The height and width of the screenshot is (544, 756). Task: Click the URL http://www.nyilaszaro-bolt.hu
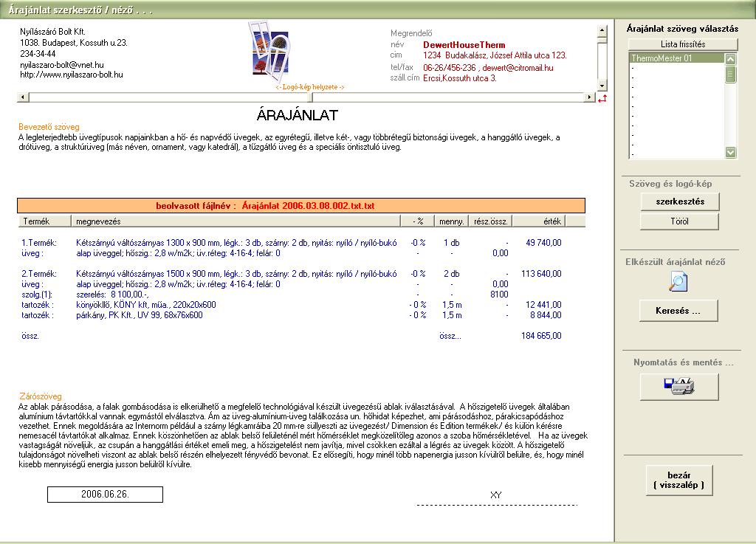(x=72, y=75)
